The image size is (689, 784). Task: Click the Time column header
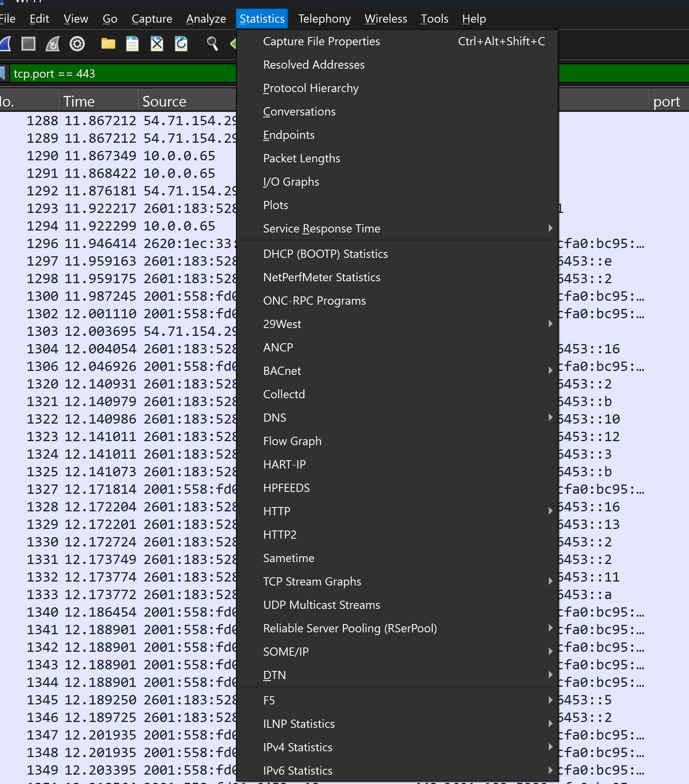tap(99, 101)
